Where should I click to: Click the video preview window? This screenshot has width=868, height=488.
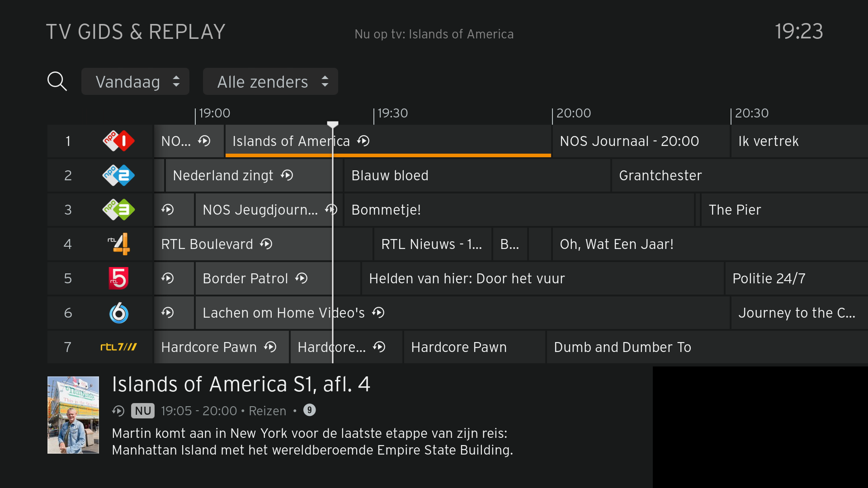coord(760,427)
